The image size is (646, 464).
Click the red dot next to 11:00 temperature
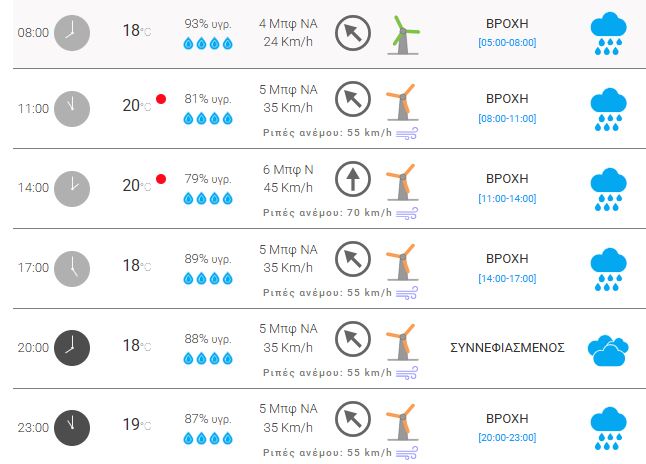(160, 100)
